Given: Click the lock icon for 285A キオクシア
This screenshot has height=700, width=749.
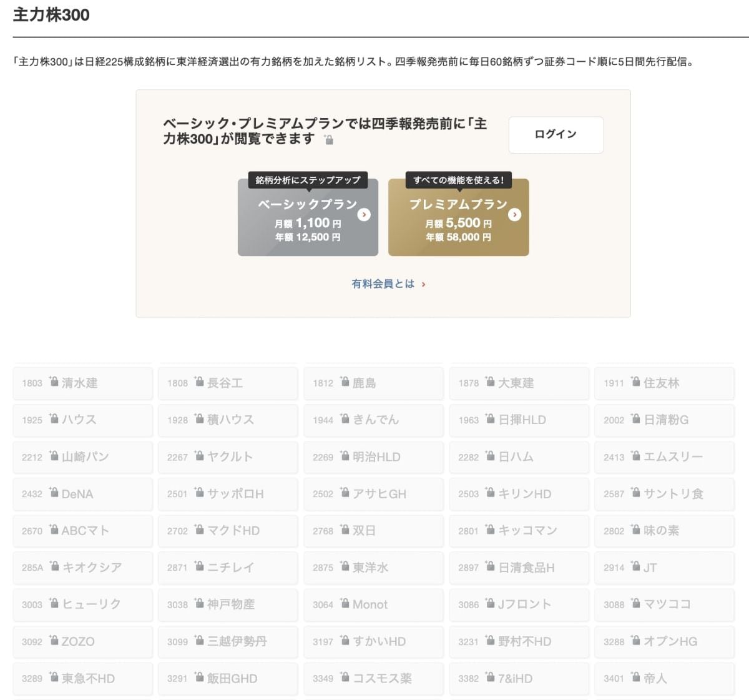Looking at the screenshot, I should [54, 566].
